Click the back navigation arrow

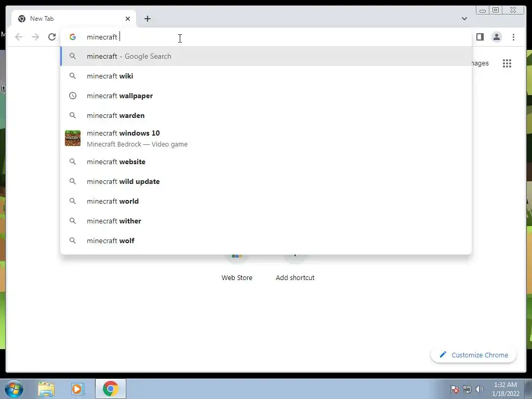point(19,37)
